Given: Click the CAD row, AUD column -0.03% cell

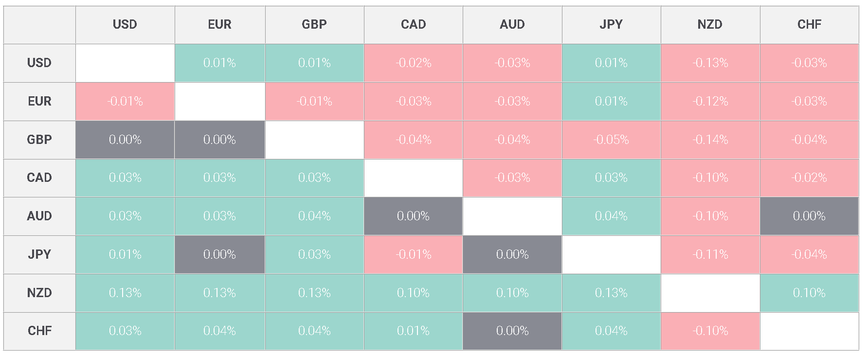Looking at the screenshot, I should pos(512,177).
